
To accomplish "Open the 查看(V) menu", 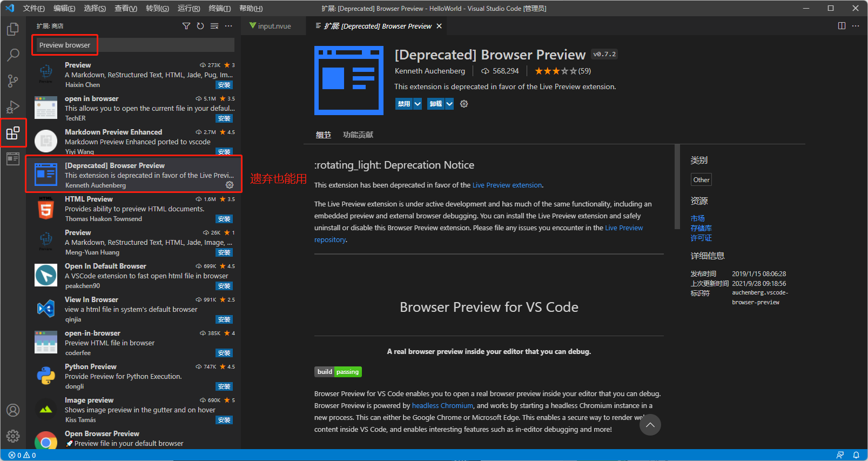I will click(126, 8).
